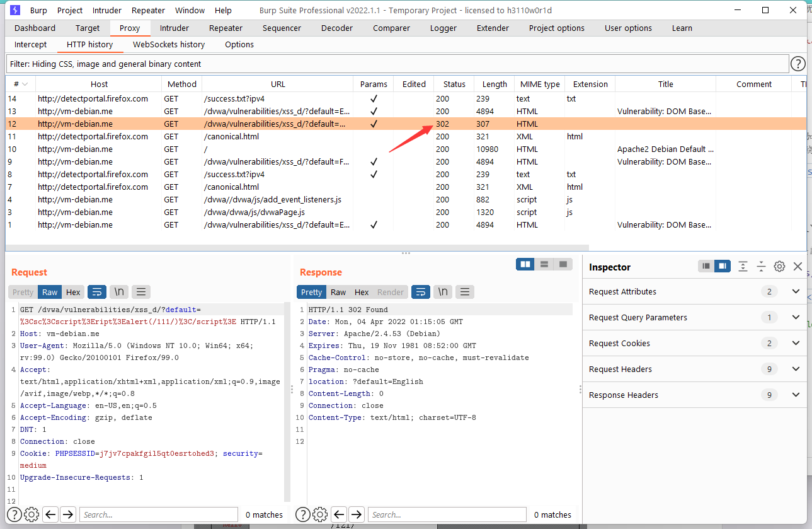Select stacked top/bottom layout icon
This screenshot has height=529, width=812.
pos(544,264)
